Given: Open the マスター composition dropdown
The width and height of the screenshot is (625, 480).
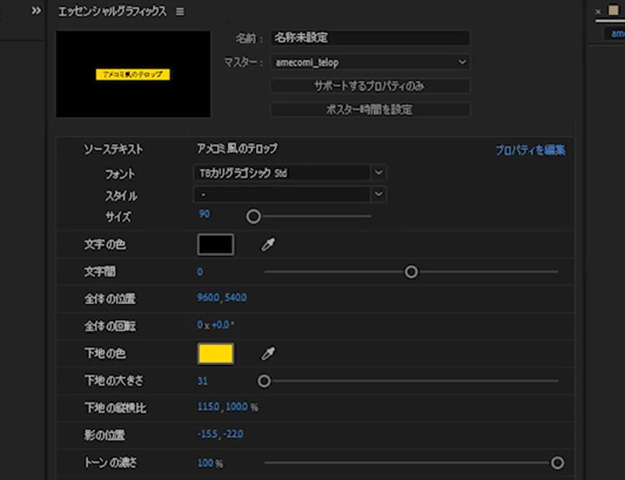Looking at the screenshot, I should [370, 62].
